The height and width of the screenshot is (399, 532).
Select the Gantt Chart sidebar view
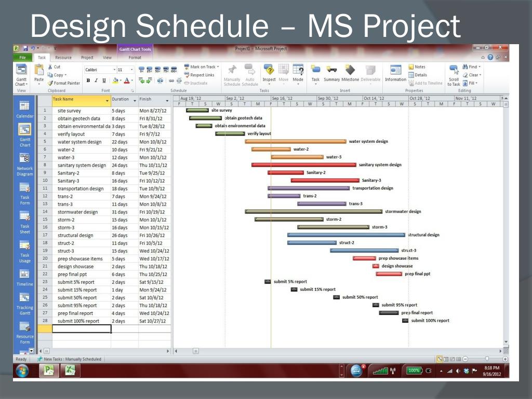pos(24,135)
